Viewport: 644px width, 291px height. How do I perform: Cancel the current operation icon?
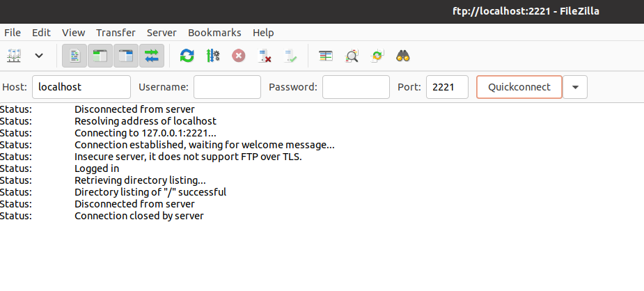point(239,56)
